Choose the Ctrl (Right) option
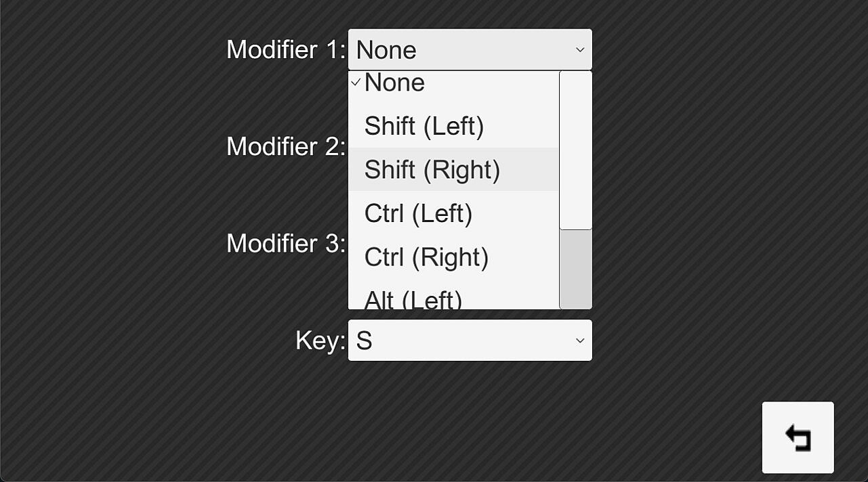 click(x=426, y=257)
